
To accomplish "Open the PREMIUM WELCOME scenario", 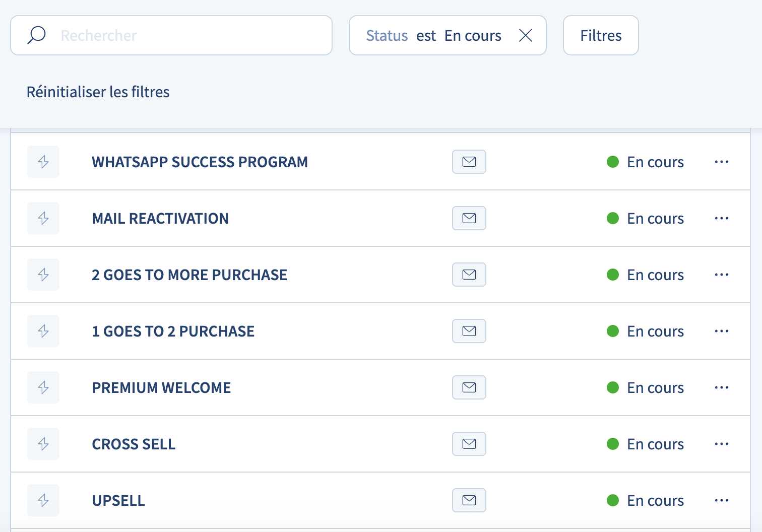I will click(161, 387).
